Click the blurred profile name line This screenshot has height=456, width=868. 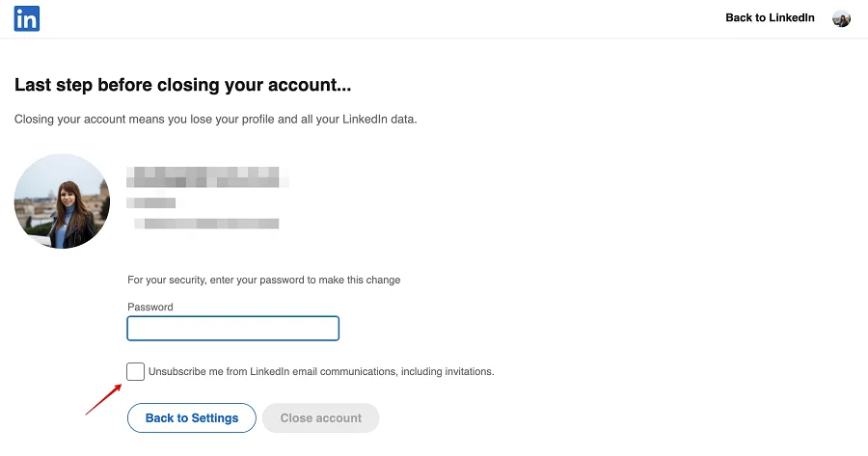coord(208,177)
